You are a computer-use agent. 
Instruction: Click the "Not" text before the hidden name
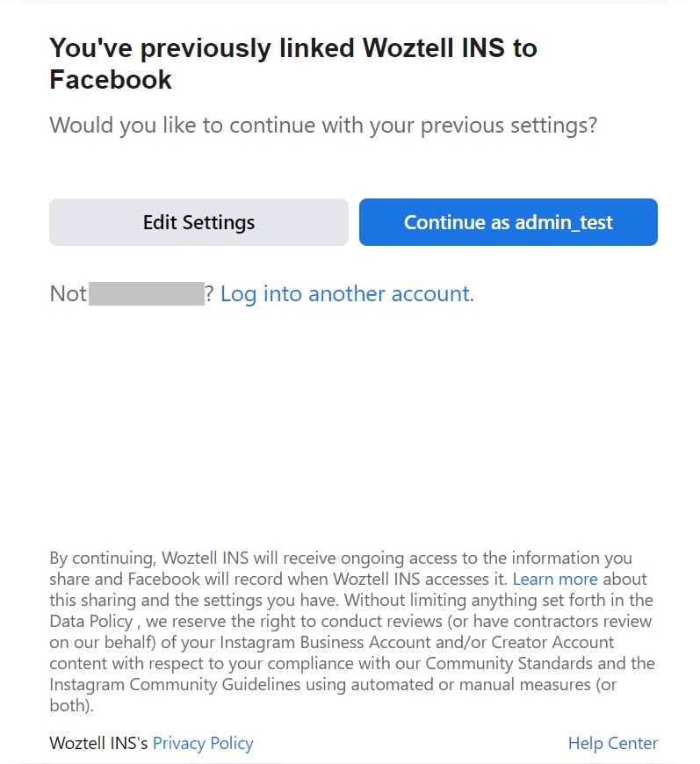(x=68, y=294)
